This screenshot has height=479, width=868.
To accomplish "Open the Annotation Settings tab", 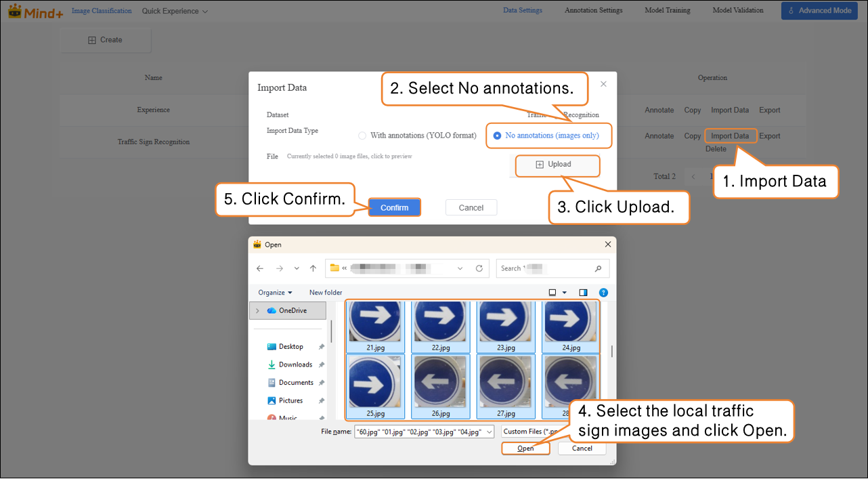I will (593, 10).
